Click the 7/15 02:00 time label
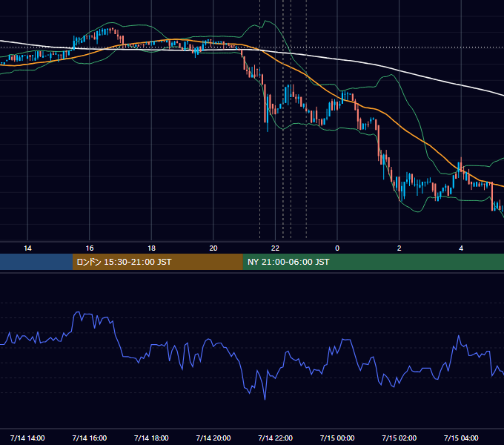This screenshot has width=504, height=445. tap(399, 438)
